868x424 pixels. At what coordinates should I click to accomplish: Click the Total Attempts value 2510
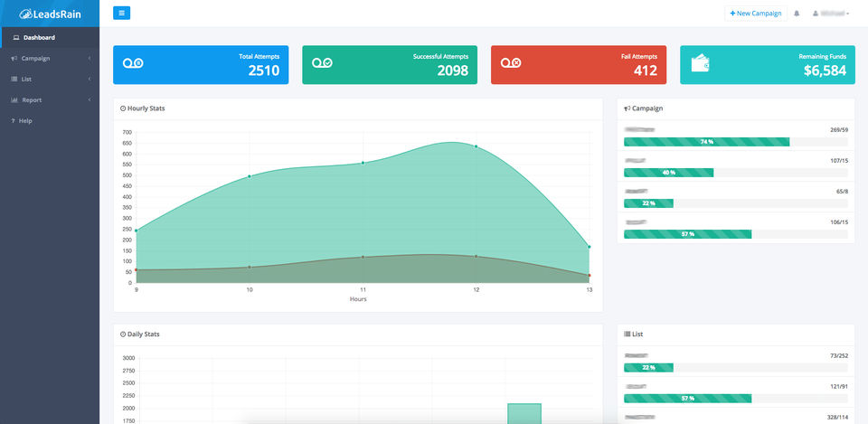pos(263,71)
